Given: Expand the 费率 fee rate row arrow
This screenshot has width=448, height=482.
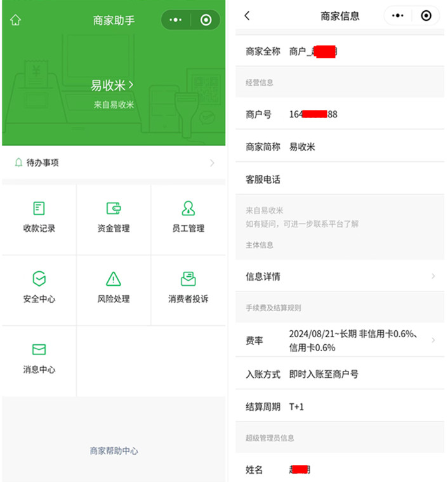Looking at the screenshot, I should [433, 340].
